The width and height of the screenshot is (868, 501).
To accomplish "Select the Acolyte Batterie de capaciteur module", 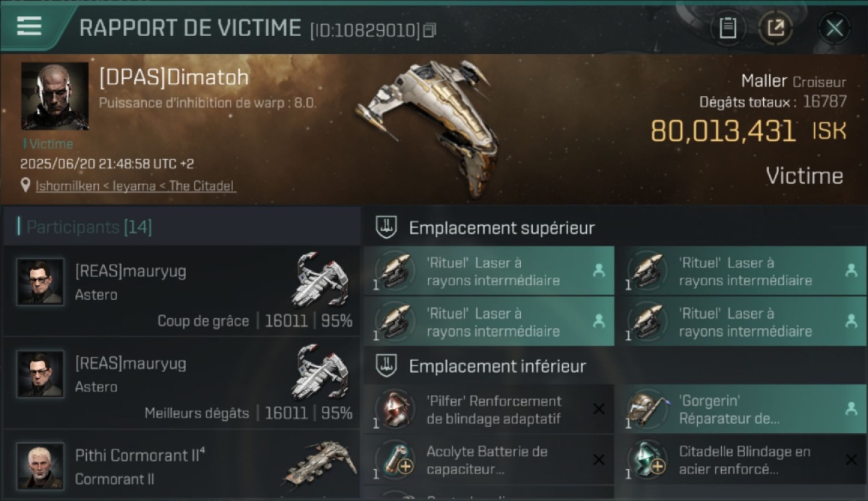I will (489, 460).
